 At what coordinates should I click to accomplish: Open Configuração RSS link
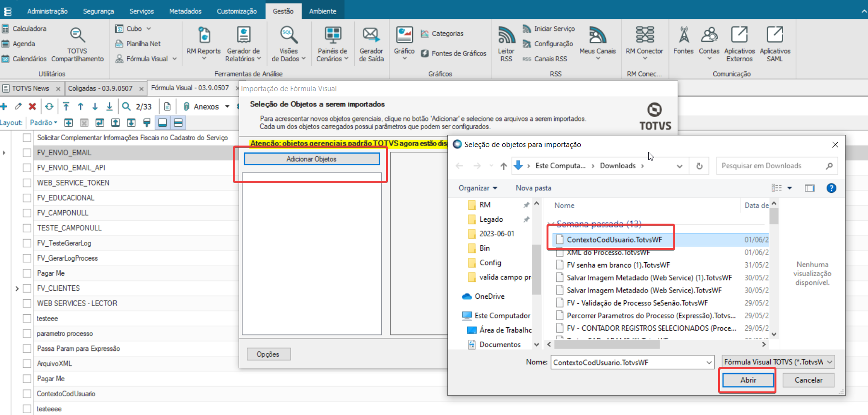tap(548, 44)
